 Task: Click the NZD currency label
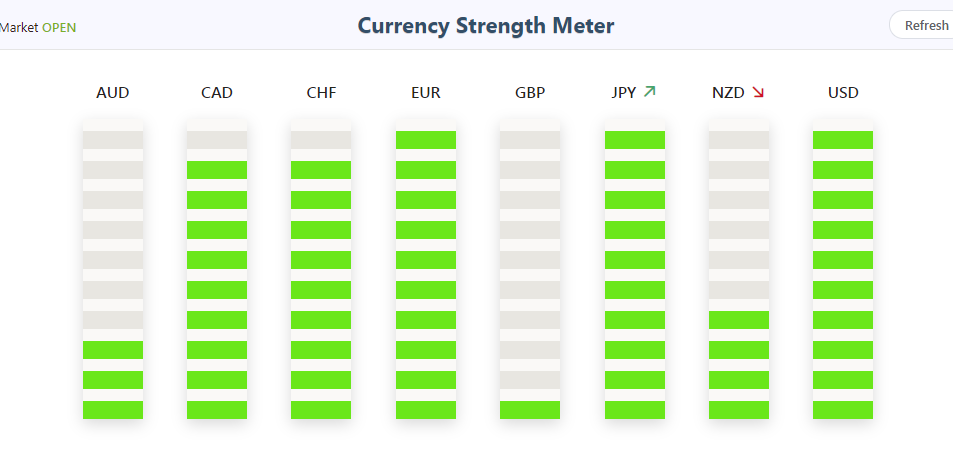click(728, 93)
